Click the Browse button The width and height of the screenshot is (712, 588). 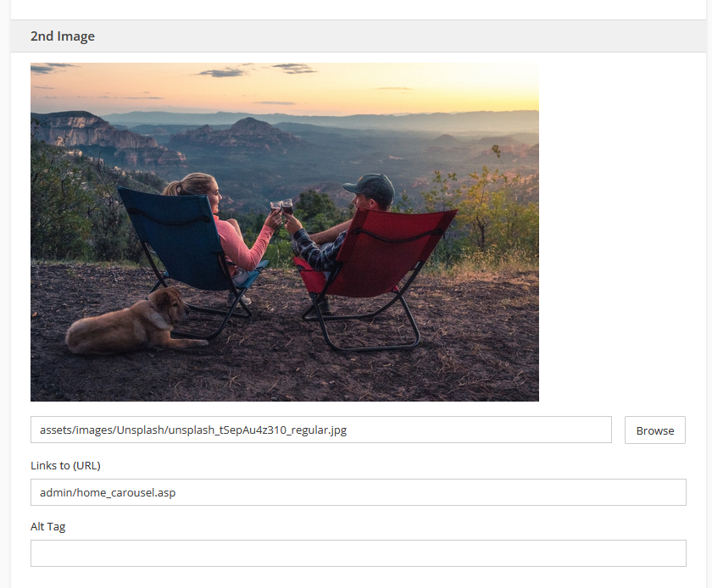(x=654, y=430)
